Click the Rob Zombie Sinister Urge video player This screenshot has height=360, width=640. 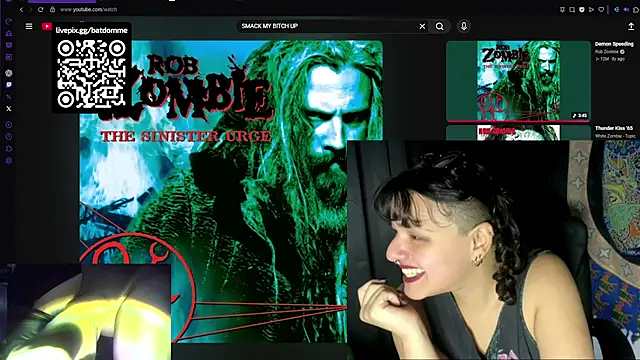pos(231,192)
